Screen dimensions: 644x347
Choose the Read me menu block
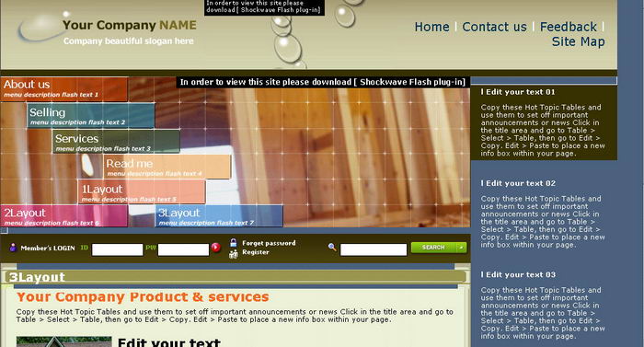[x=167, y=167]
